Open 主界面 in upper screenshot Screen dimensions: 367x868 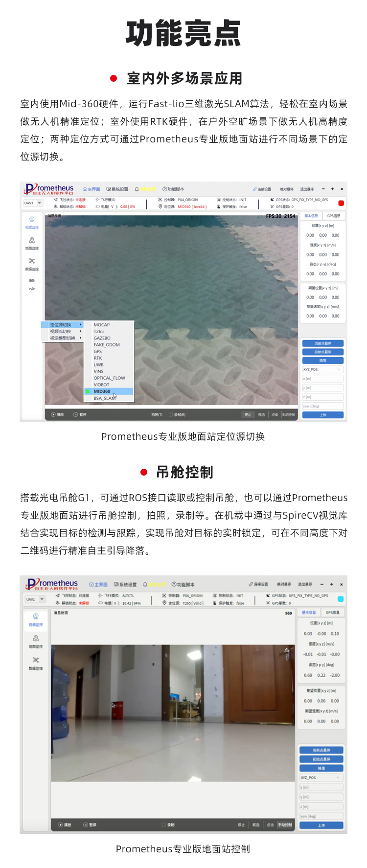[92, 189]
